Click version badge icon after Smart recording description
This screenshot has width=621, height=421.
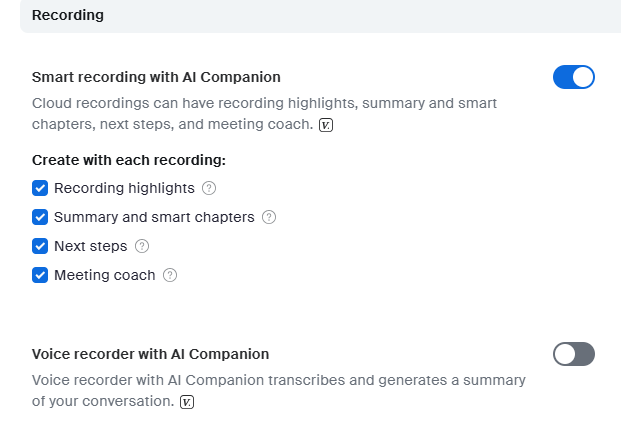pos(326,125)
